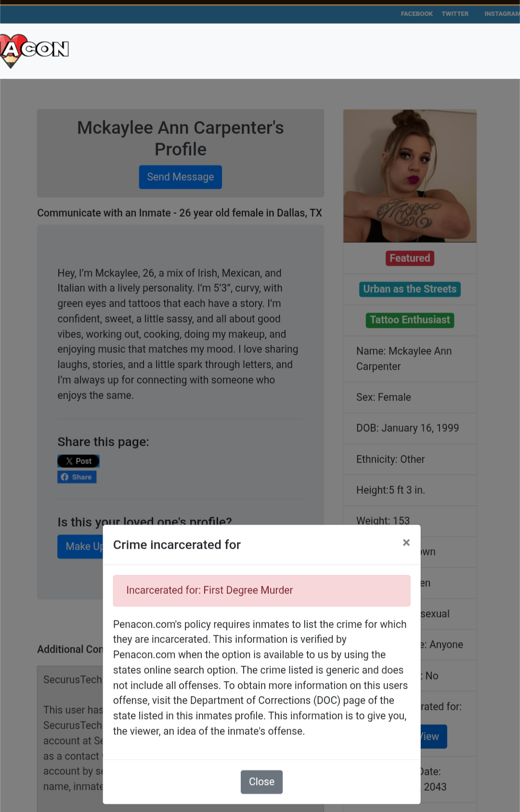Share profile with the X Post button
This screenshot has width=520, height=812.
pos(78,461)
